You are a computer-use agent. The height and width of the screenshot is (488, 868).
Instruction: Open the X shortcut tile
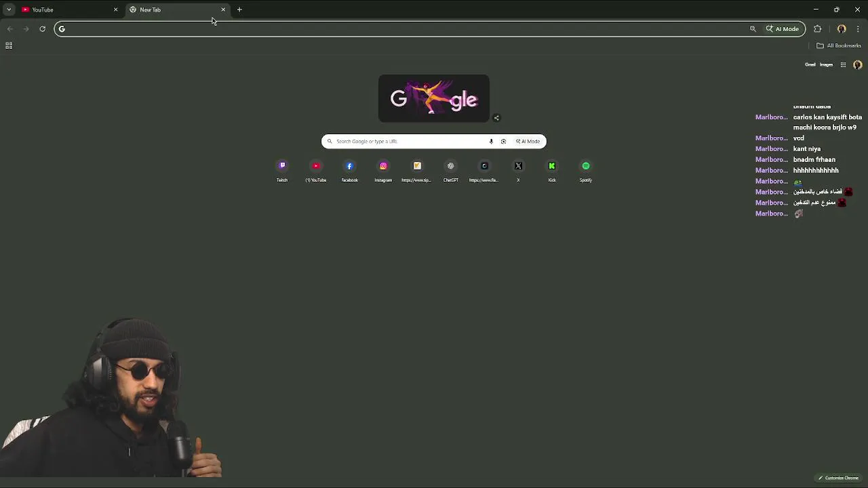pos(518,171)
